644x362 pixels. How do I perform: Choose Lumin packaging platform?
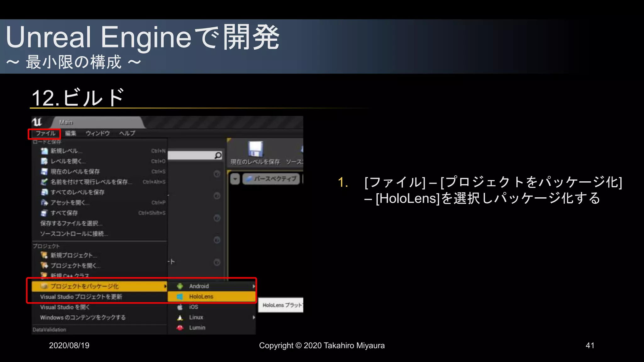(212, 328)
